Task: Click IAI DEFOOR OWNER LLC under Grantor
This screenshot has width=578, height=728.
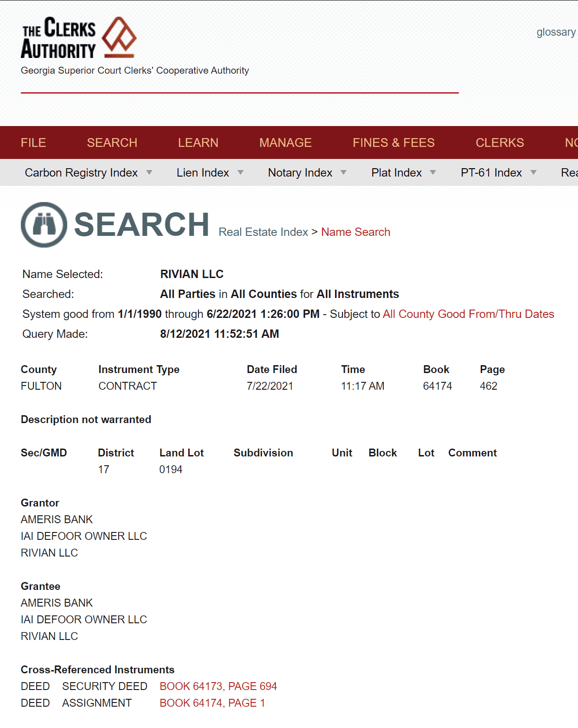Action: click(84, 536)
